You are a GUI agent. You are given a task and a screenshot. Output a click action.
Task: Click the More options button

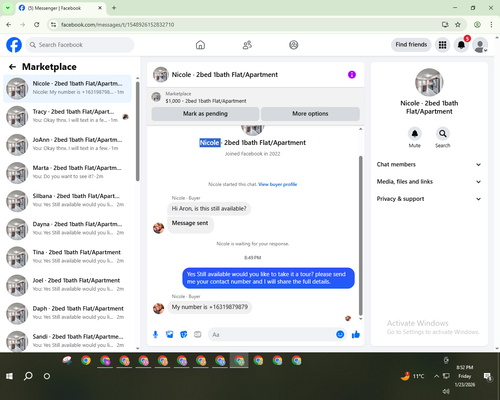(310, 114)
